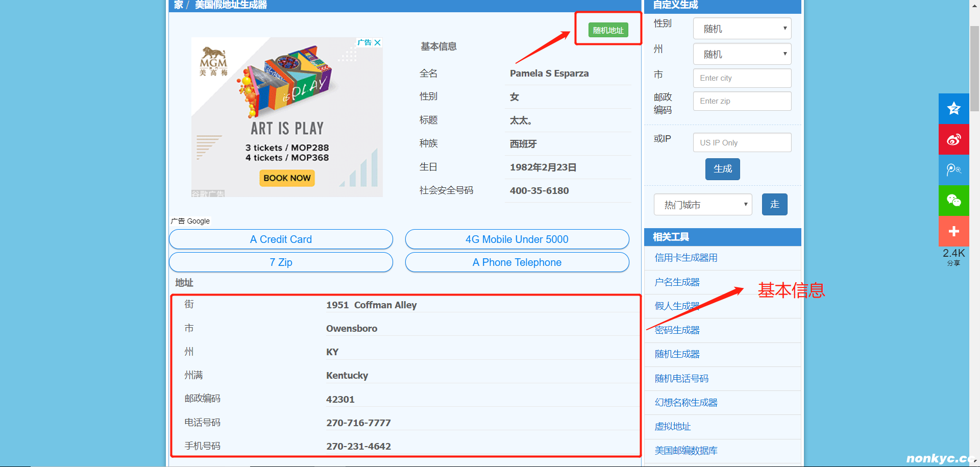Viewport: 980px width, 467px height.
Task: Close the MGM ad with X icon
Action: pyautogui.click(x=378, y=43)
